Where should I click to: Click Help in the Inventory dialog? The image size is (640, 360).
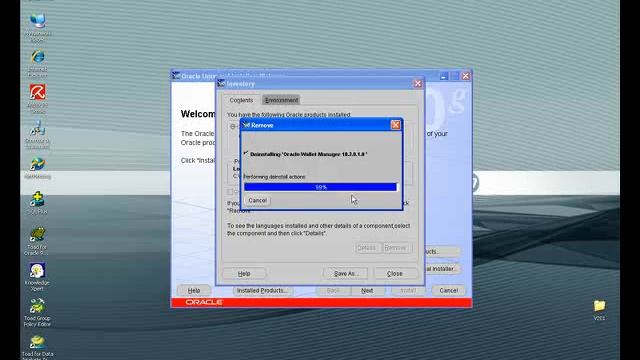[x=244, y=273]
